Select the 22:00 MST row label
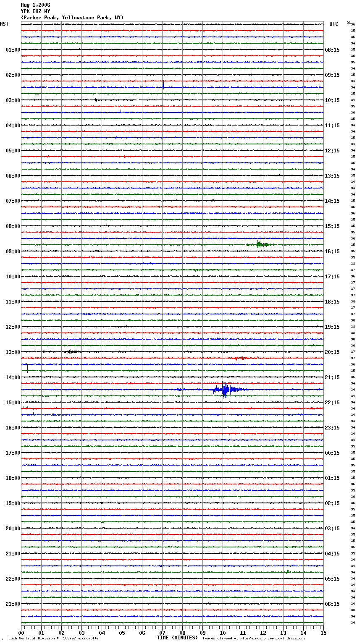 (13, 579)
